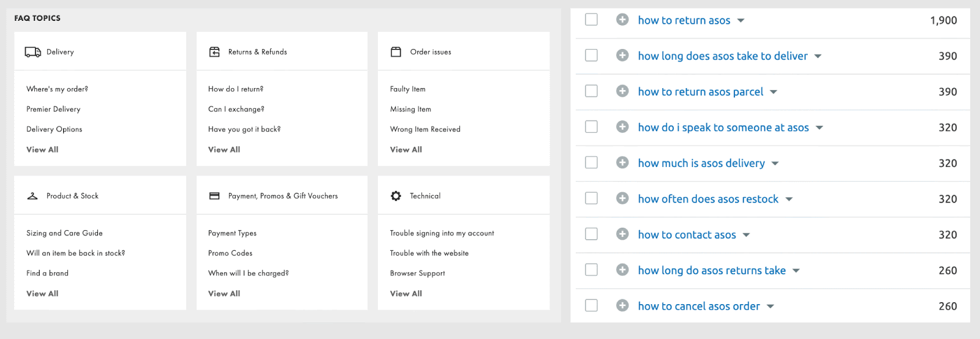Expand dropdown arrow after 'how do i speak to someone at asos'
This screenshot has height=339, width=980.
pos(820,128)
